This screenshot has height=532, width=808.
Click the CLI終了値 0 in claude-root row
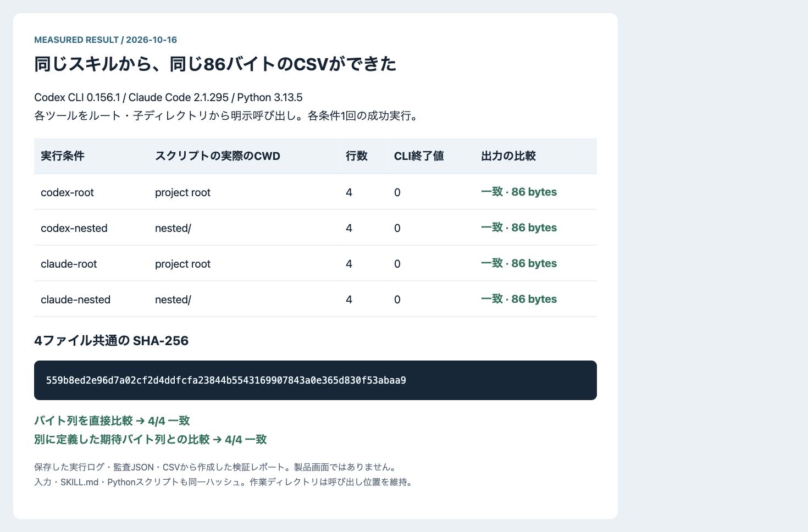click(x=397, y=264)
